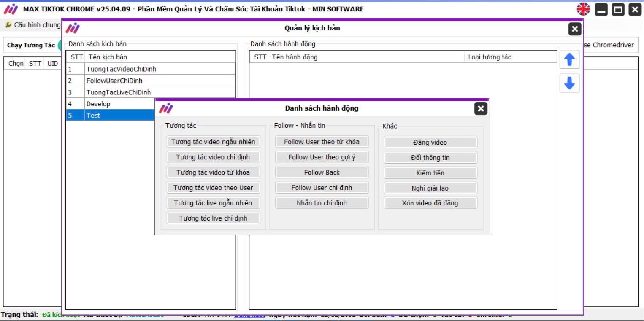Choose Follow User theo từ khóa
Image resolution: width=644 pixels, height=321 pixels.
[x=322, y=142]
